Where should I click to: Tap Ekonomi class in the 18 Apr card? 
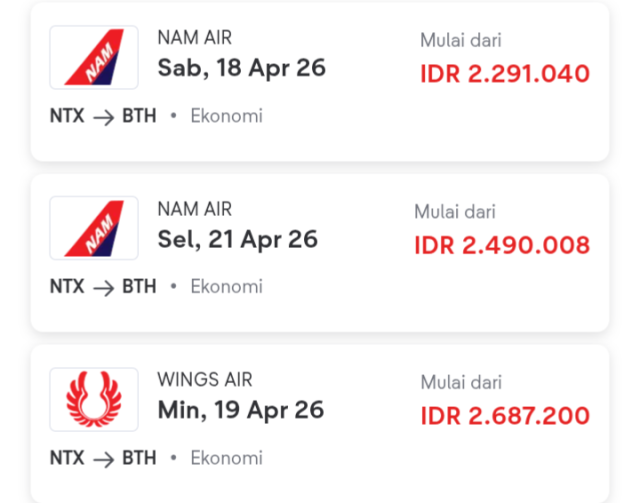tap(226, 116)
